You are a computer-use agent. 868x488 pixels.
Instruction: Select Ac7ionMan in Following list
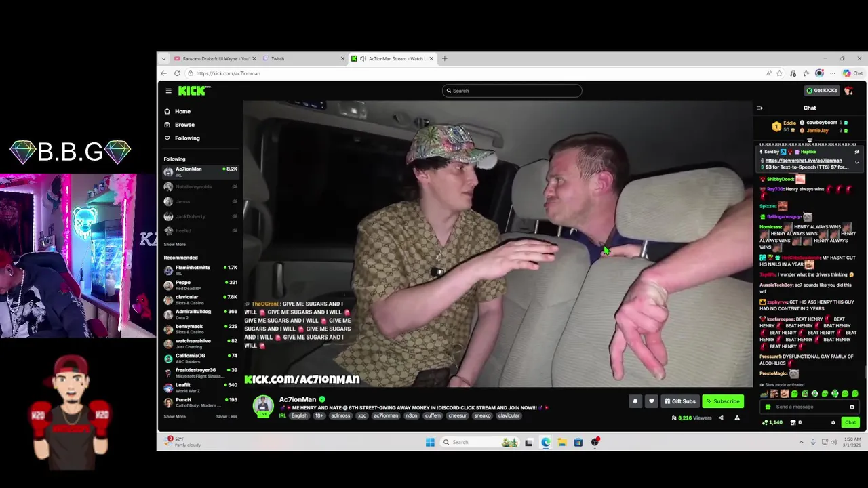(x=201, y=171)
